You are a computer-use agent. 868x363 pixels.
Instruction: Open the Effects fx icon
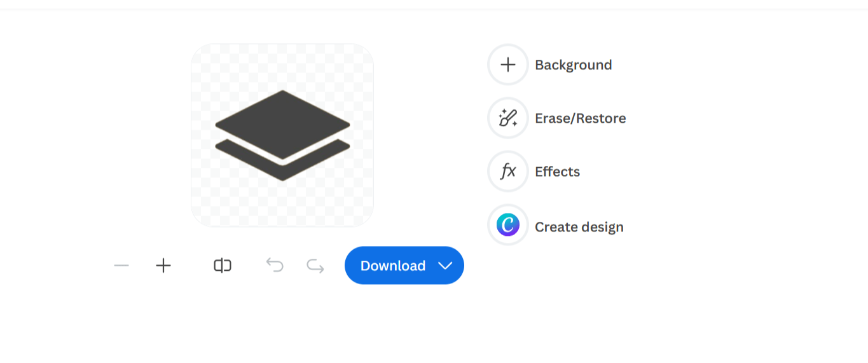click(508, 172)
